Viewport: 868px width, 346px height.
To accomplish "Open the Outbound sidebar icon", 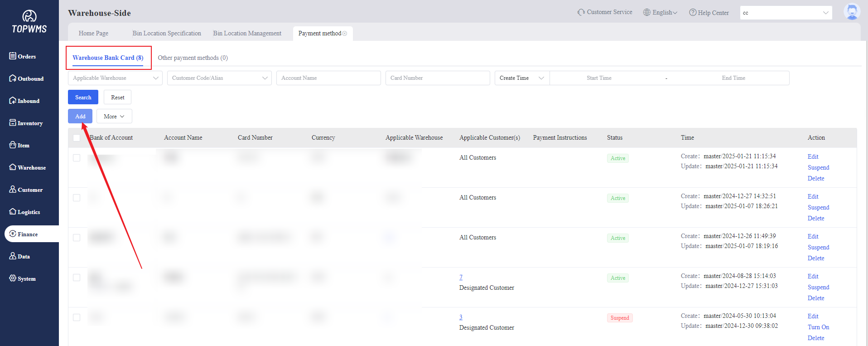I will pyautogui.click(x=13, y=78).
